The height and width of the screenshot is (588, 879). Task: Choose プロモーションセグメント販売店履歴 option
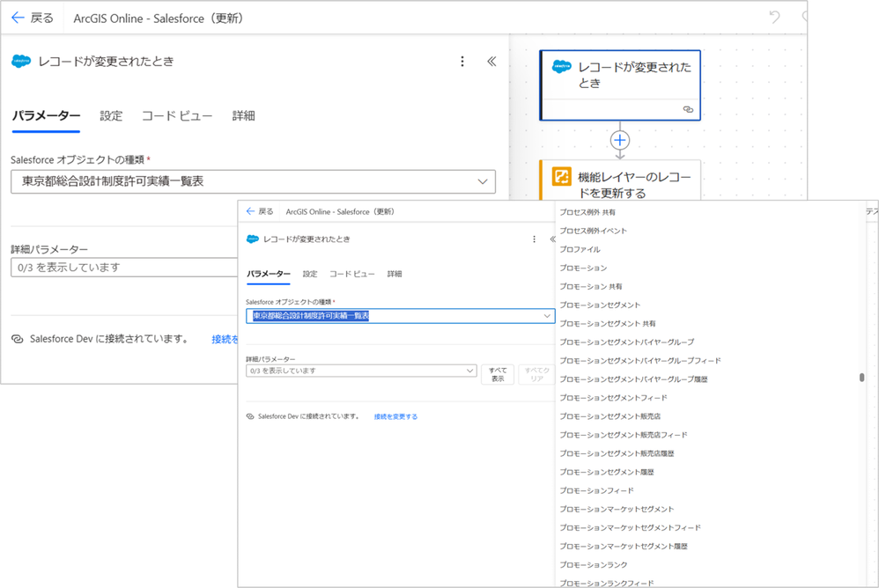click(617, 453)
